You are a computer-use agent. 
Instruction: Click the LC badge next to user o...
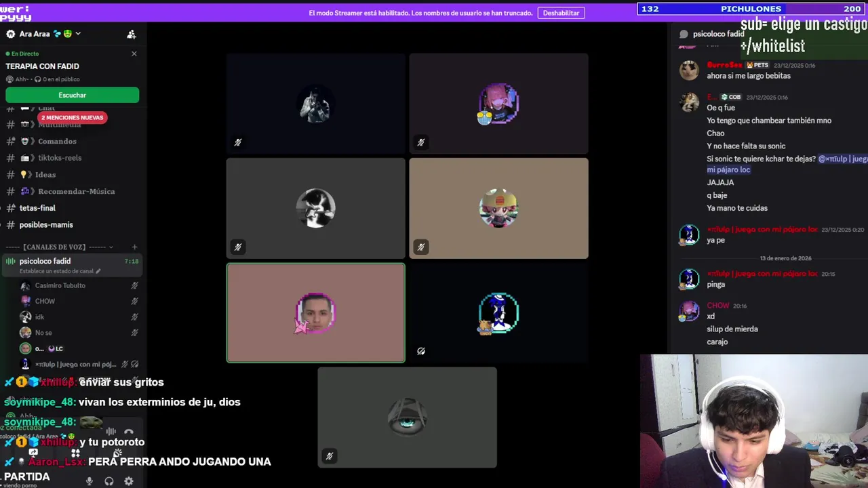pos(56,349)
